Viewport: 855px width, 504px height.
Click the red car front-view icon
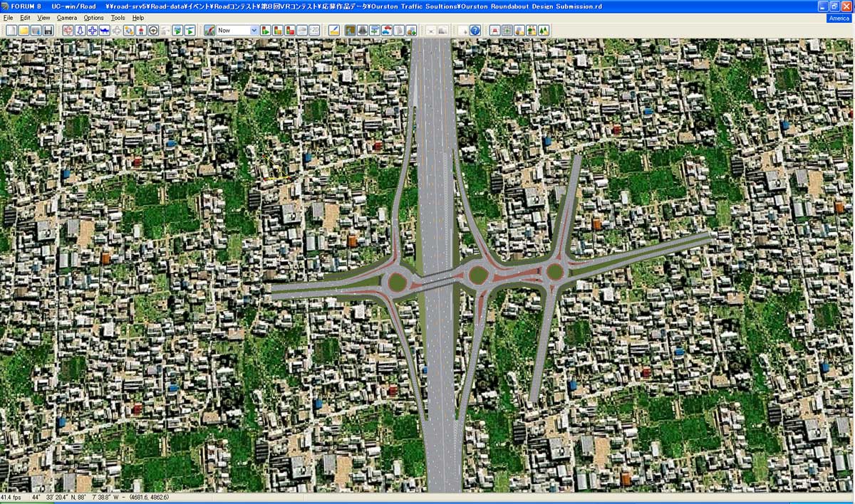[x=494, y=31]
